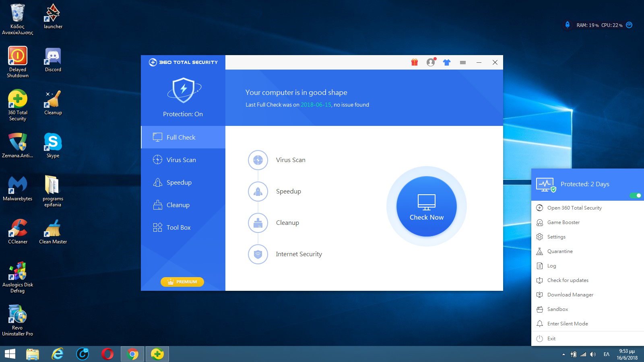Select the Skype desktop shortcut

[53, 146]
